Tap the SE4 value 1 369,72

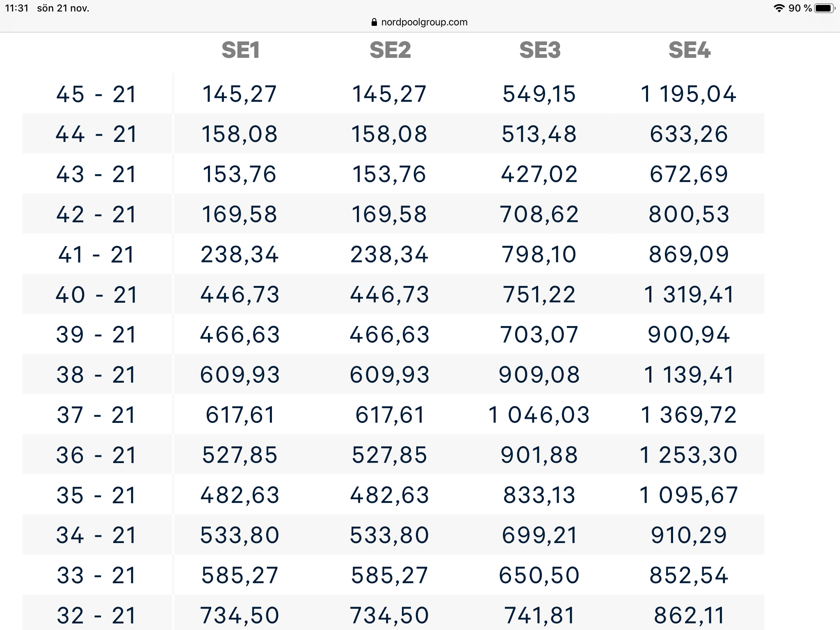(x=689, y=415)
